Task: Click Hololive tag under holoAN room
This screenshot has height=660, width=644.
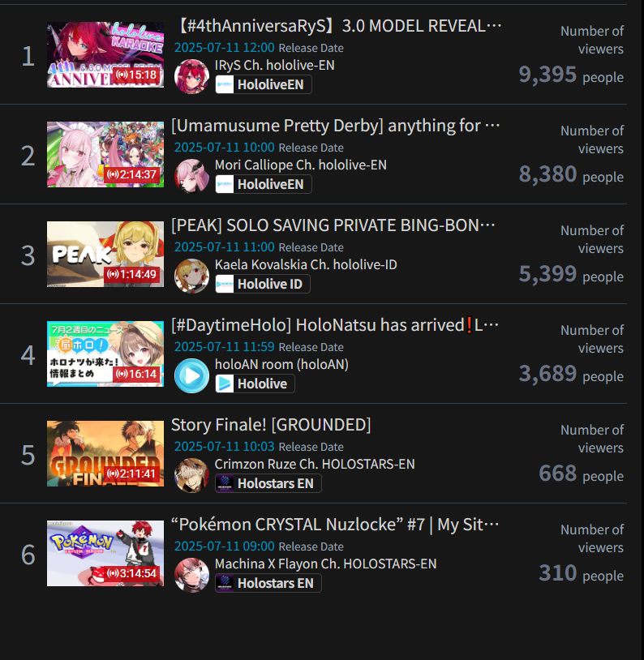Action: tap(255, 384)
